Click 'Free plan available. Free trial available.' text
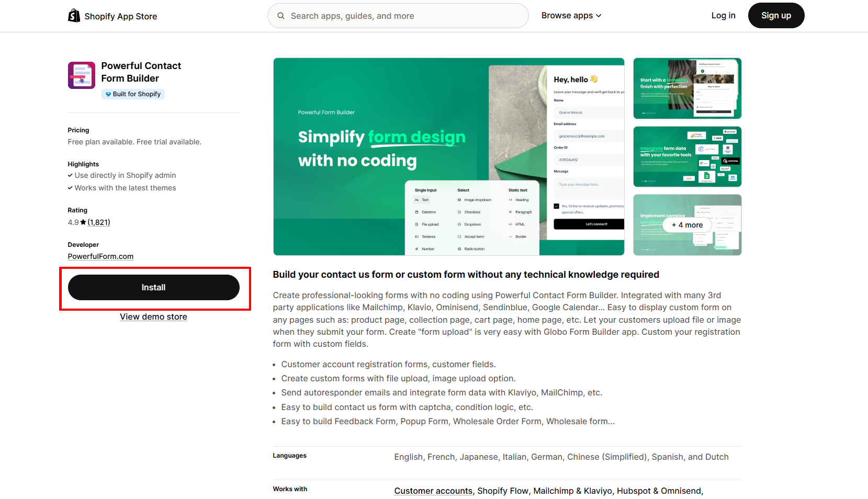 pyautogui.click(x=134, y=142)
